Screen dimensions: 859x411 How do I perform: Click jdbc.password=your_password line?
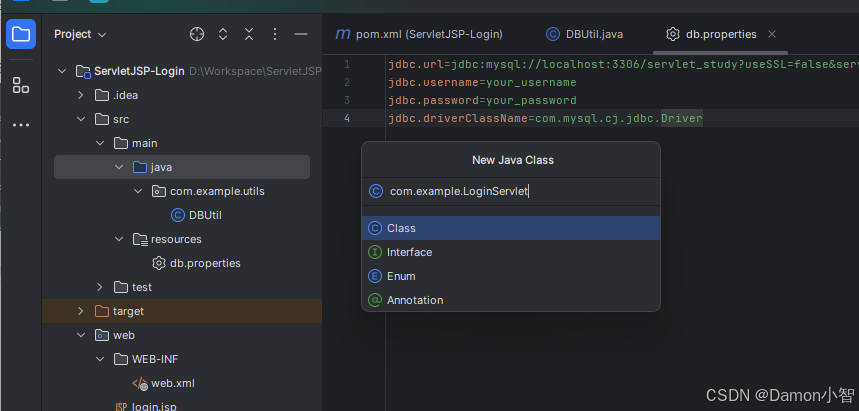click(482, 101)
